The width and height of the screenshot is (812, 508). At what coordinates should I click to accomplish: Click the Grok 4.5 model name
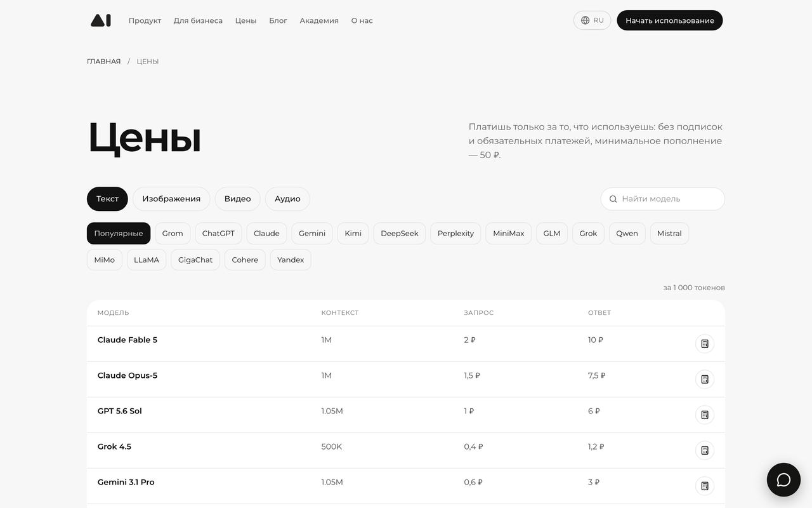click(x=114, y=446)
